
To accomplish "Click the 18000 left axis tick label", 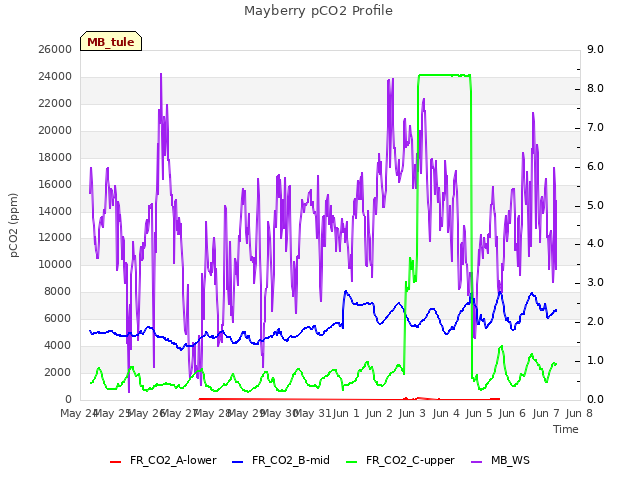I will (55, 157).
